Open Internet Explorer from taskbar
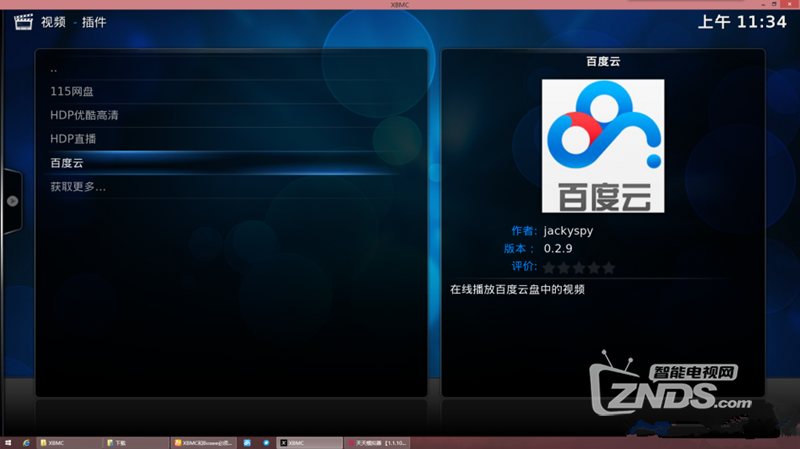 (x=26, y=443)
